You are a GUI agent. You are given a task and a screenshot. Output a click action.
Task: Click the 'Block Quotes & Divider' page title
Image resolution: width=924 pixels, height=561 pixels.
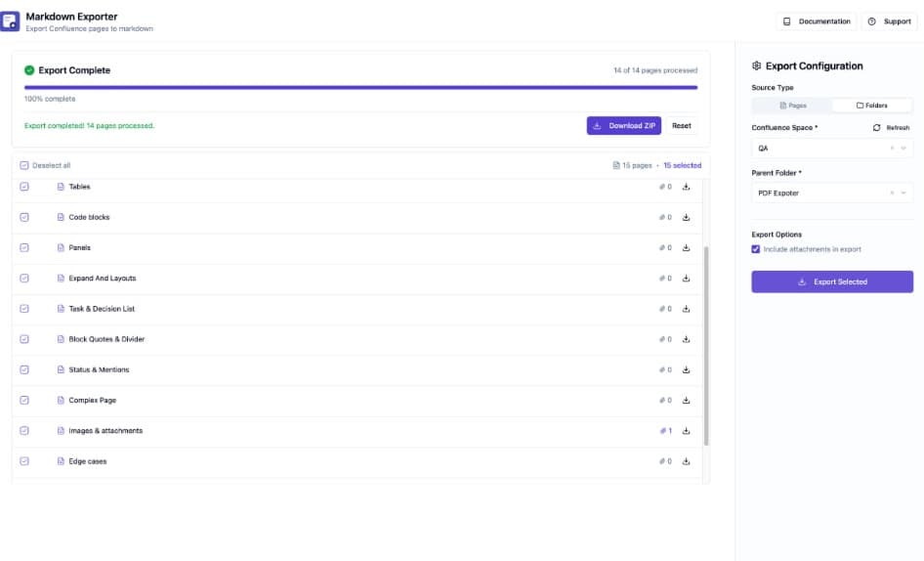(106, 339)
